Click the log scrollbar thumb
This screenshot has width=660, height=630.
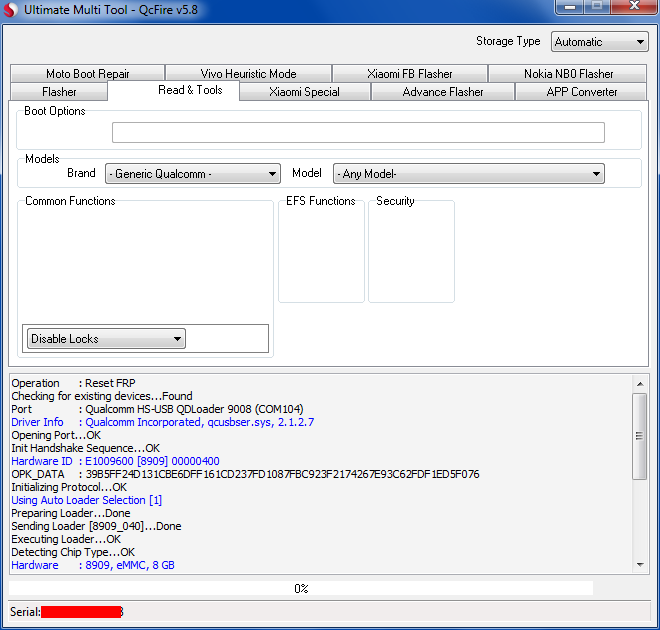coord(640,436)
